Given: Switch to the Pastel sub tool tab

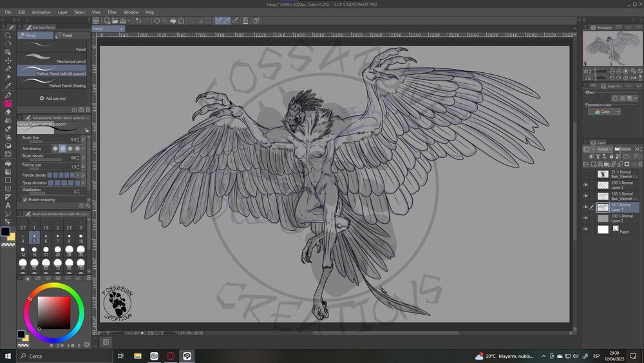Looking at the screenshot, I should pos(72,35).
